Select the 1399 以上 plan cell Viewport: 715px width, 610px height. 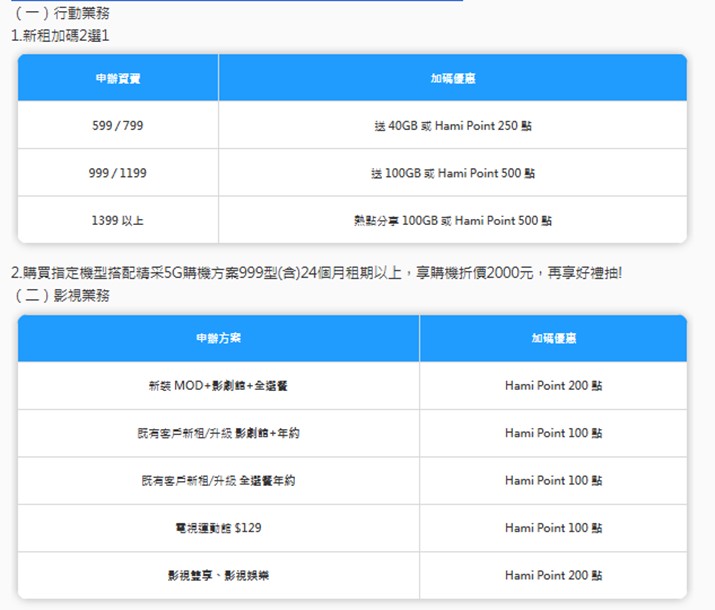click(x=118, y=220)
